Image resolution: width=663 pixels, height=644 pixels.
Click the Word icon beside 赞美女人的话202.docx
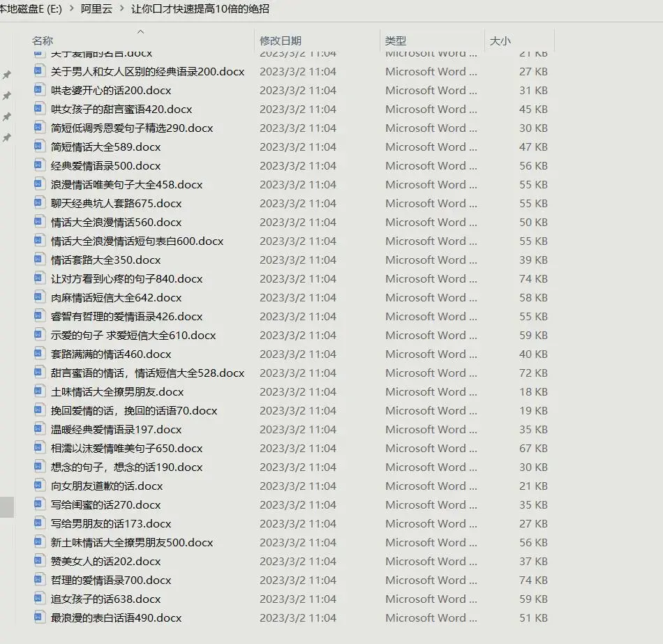[40, 561]
